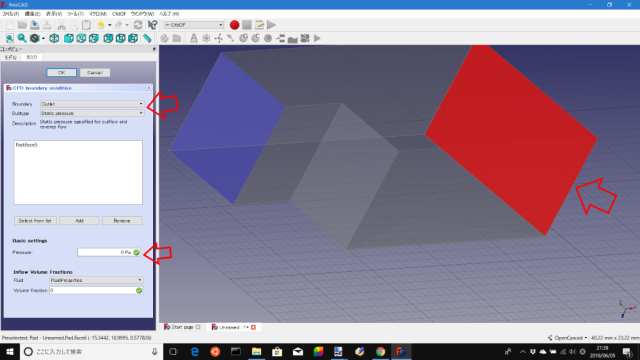Viewport: 640px width, 360px height.
Task: Open the Windows action center notifications
Action: (x=627, y=351)
